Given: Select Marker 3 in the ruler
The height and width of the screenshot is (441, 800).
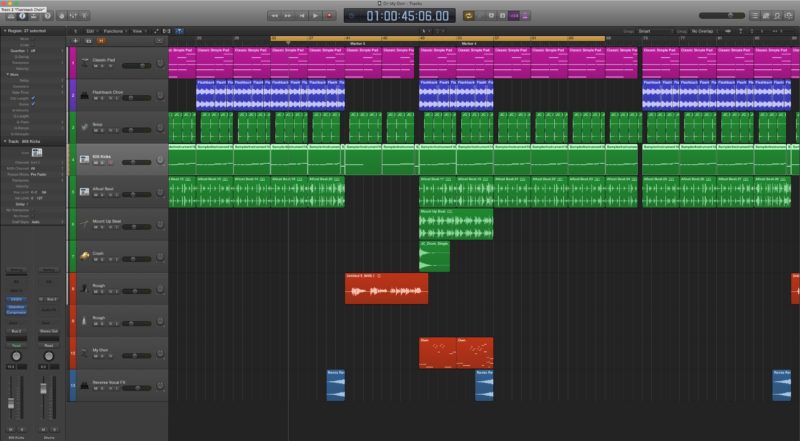Looking at the screenshot, I should click(357, 44).
